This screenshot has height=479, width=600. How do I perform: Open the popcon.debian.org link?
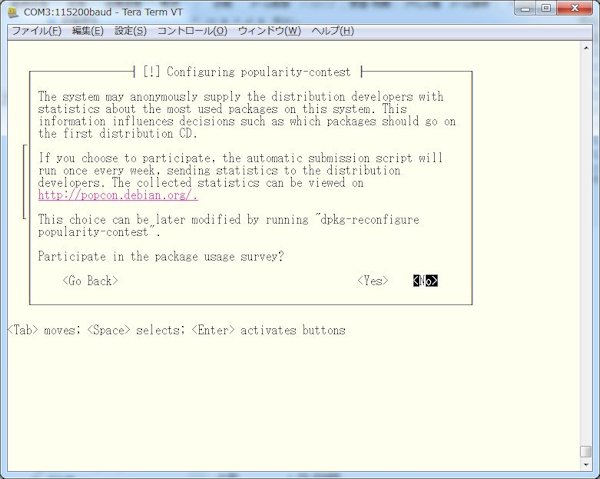tap(118, 196)
